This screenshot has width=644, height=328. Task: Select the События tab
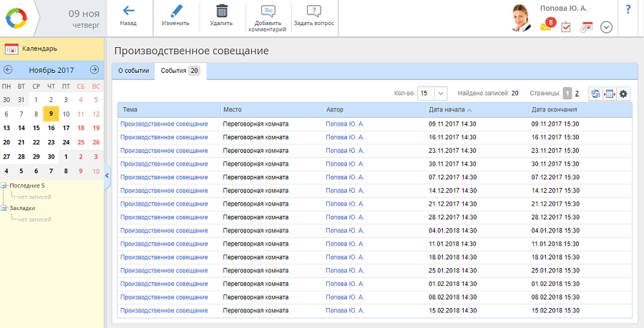pos(180,71)
